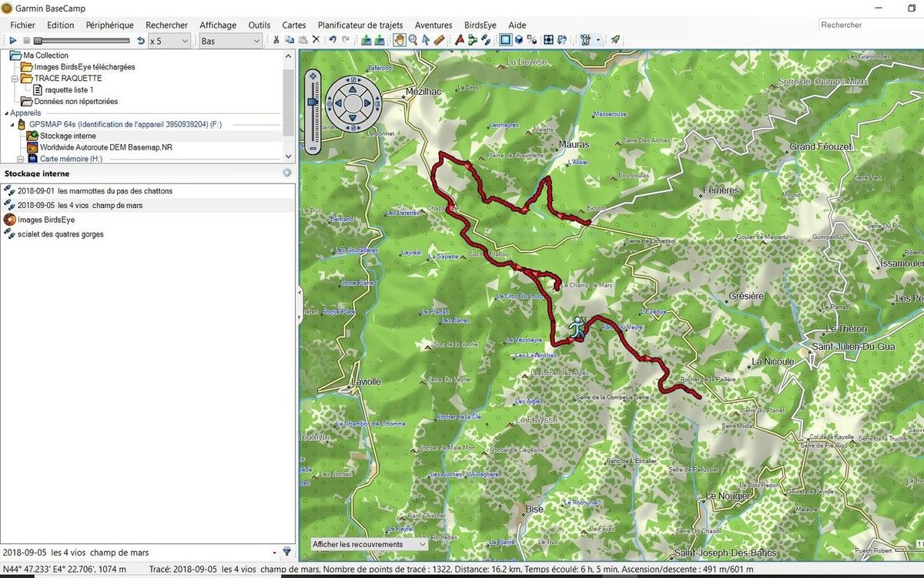Open the BirdsEye menu
The image size is (924, 578).
(480, 25)
